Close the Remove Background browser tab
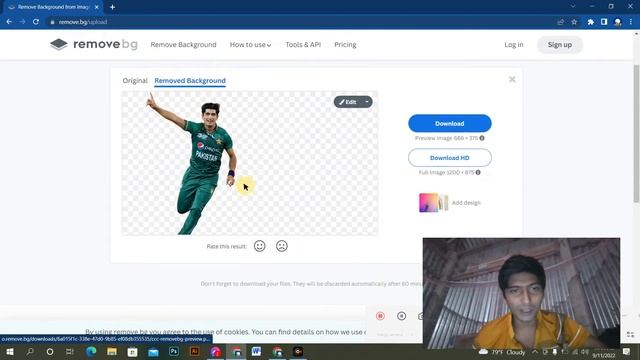This screenshot has height=360, width=640. click(x=97, y=7)
